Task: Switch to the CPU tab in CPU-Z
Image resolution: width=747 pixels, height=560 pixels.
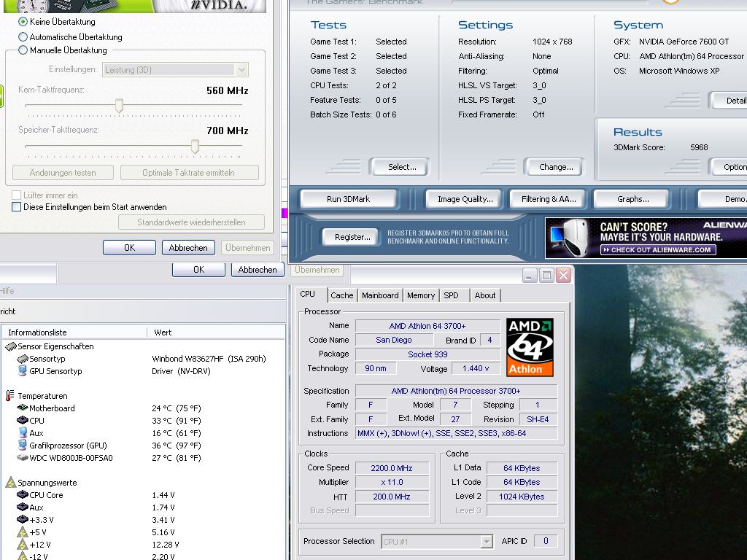Action: tap(307, 295)
